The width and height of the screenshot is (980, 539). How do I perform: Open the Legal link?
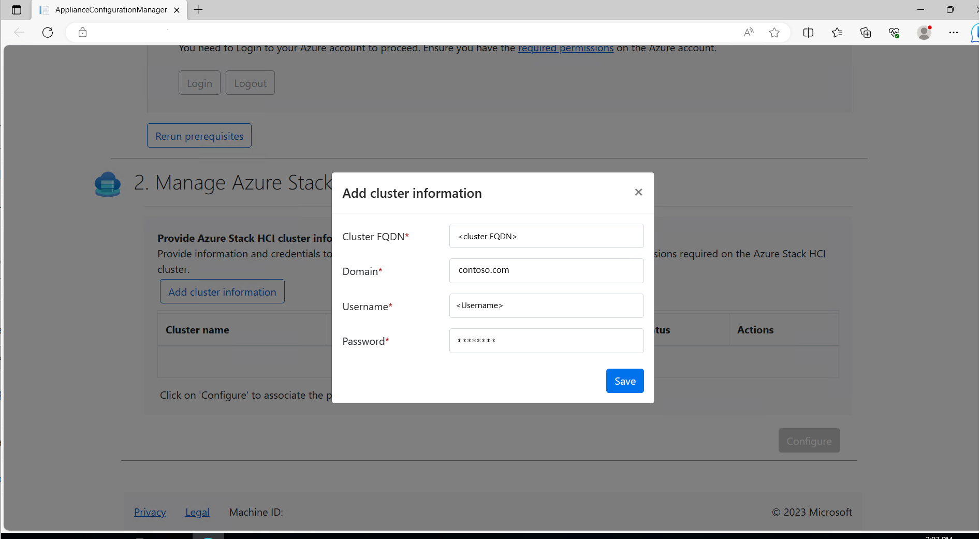coord(197,512)
